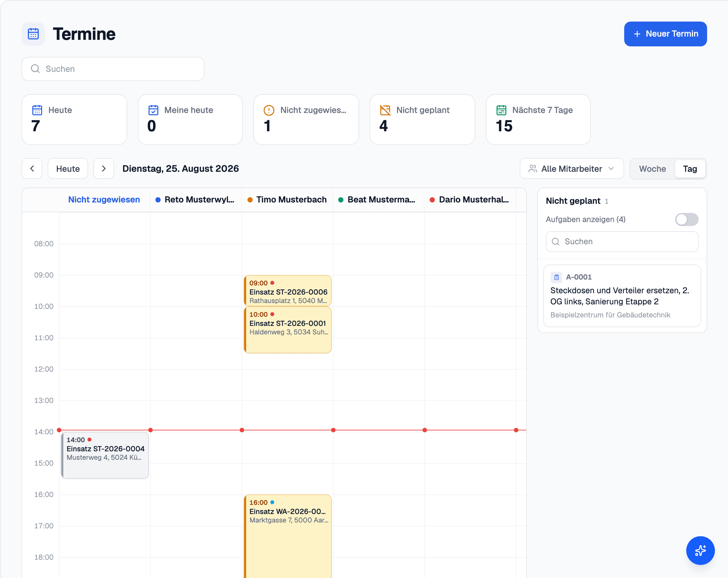Switch to Tag view
Screen dimensions: 728x578
690,169
